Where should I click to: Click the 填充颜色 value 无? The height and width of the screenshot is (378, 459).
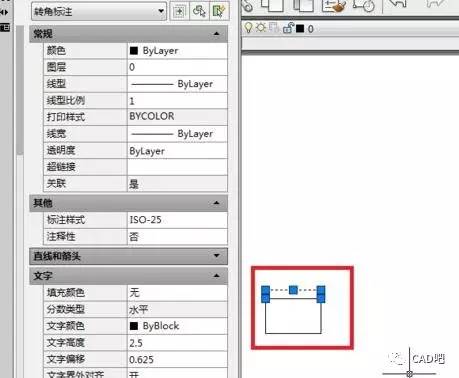(177, 293)
